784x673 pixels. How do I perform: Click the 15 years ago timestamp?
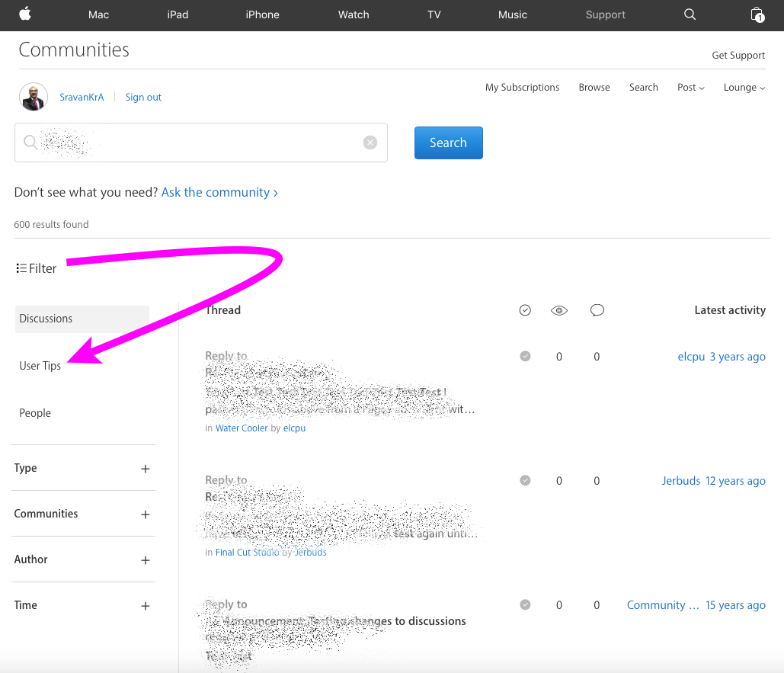pos(735,605)
